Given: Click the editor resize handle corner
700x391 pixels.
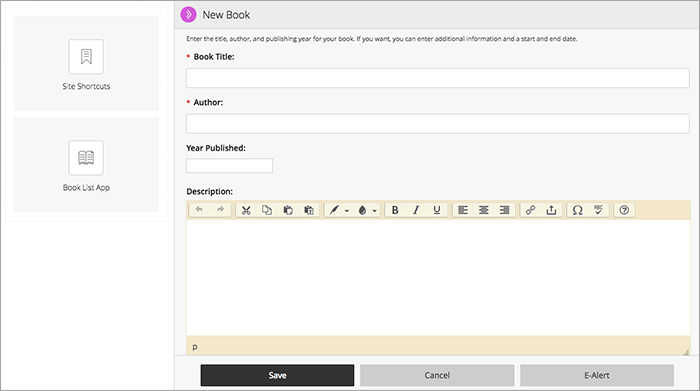Looking at the screenshot, I should (x=686, y=352).
